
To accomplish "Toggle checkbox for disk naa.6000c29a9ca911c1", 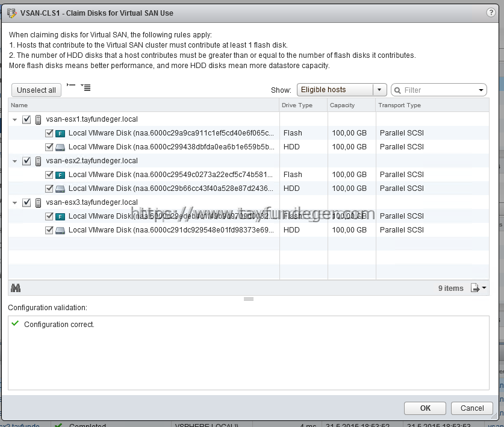I will (x=49, y=133).
